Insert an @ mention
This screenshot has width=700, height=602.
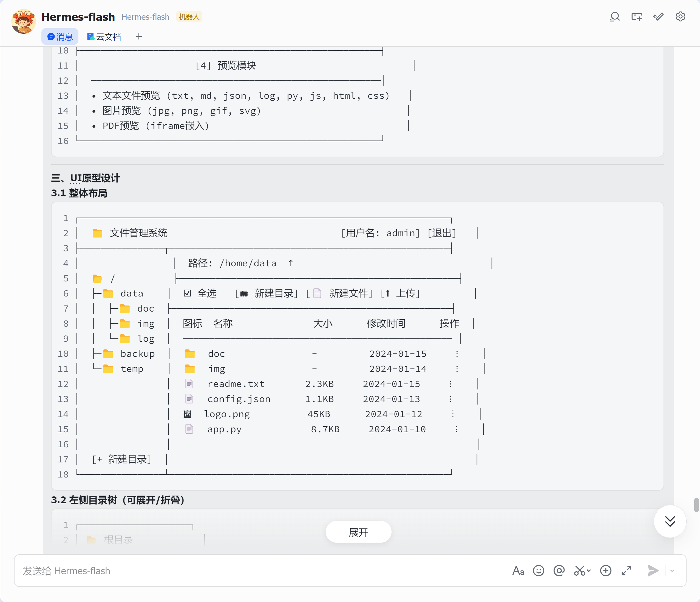click(x=559, y=570)
